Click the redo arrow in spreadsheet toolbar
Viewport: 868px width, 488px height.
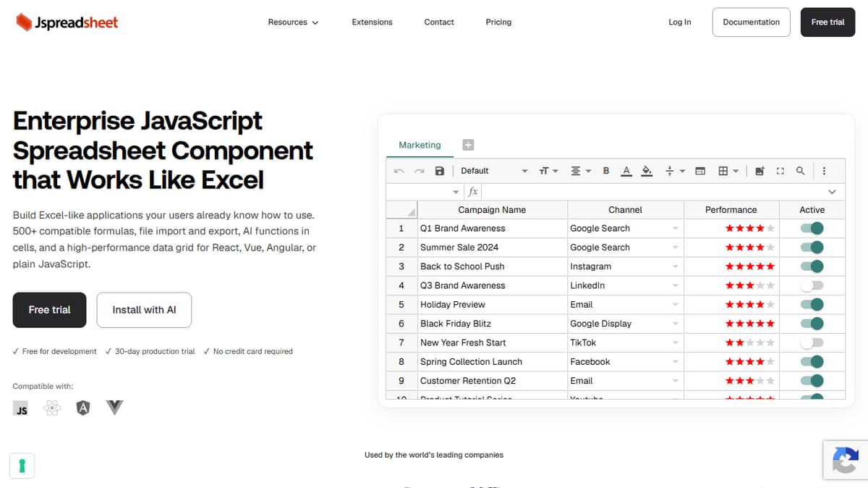click(x=419, y=171)
